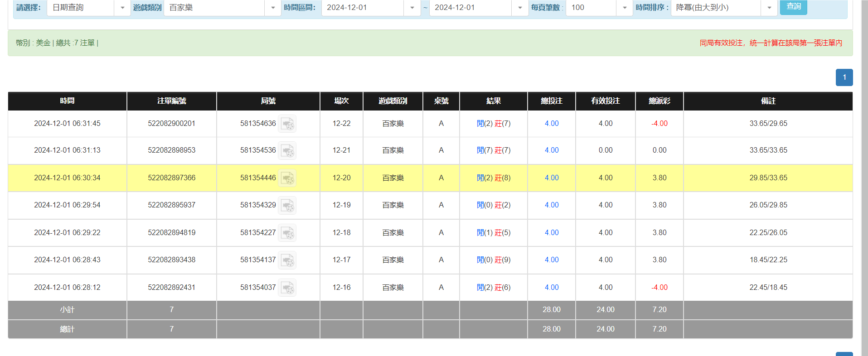Open video replay icon for round 581354636

click(x=287, y=124)
